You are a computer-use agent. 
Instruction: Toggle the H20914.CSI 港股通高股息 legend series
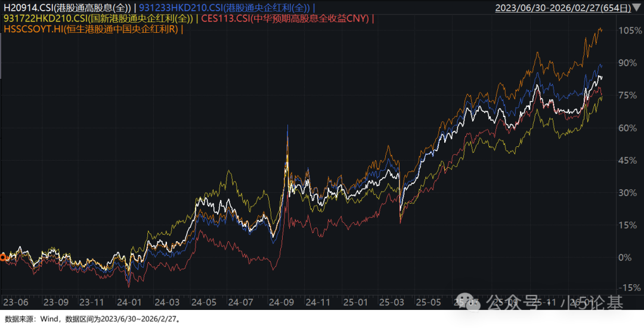pyautogui.click(x=67, y=8)
